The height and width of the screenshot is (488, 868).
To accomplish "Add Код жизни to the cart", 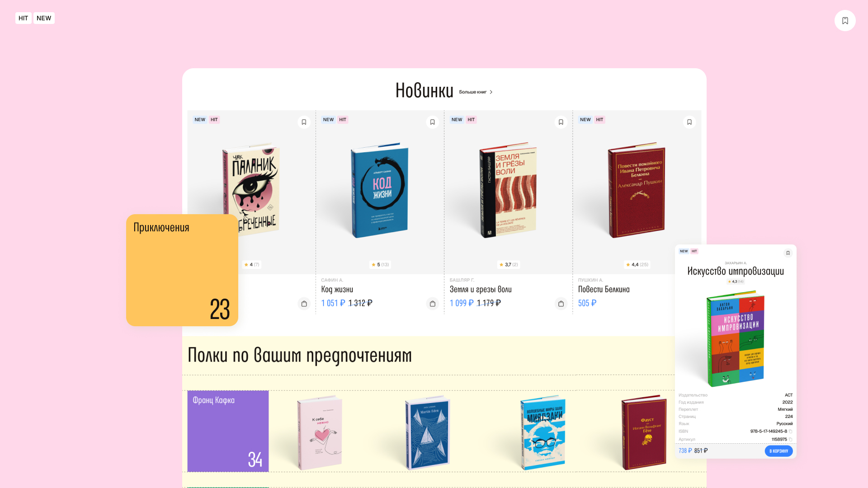I will pos(432,304).
